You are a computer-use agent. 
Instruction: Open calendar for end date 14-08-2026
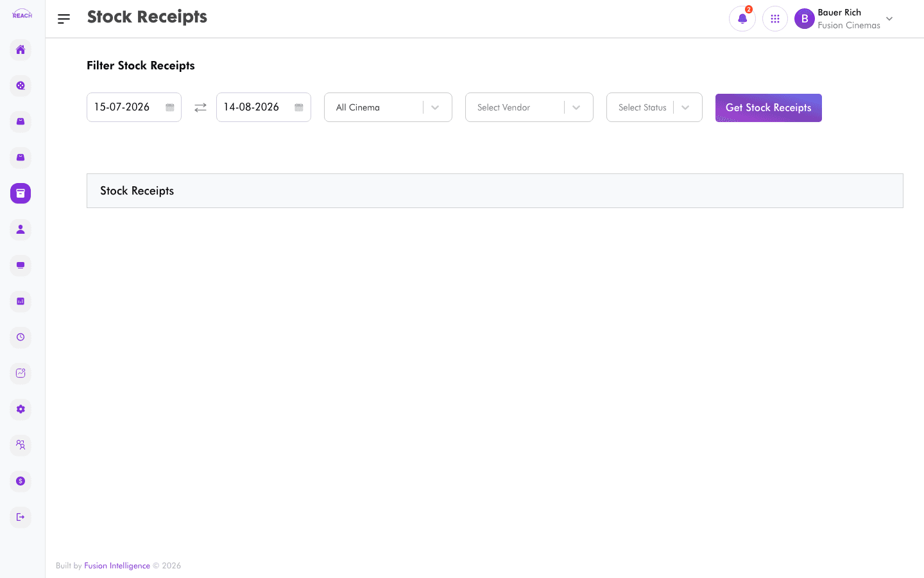coord(299,107)
